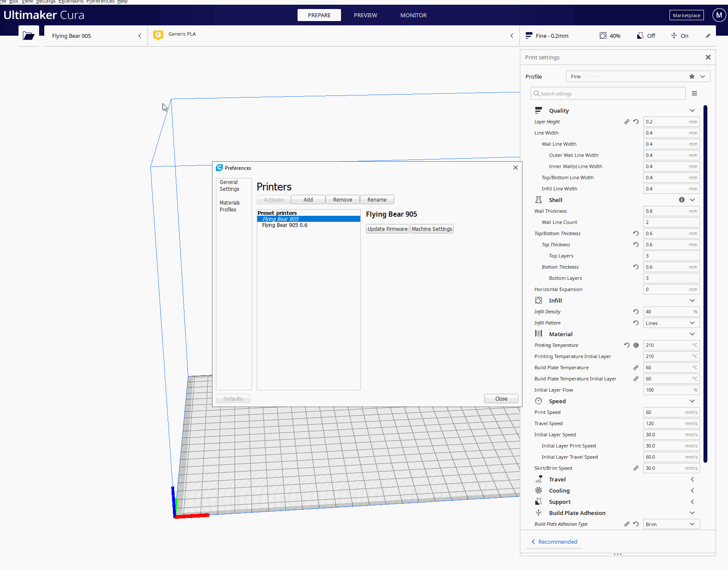Image resolution: width=728 pixels, height=570 pixels.
Task: Open the Marketplace
Action: click(x=686, y=15)
